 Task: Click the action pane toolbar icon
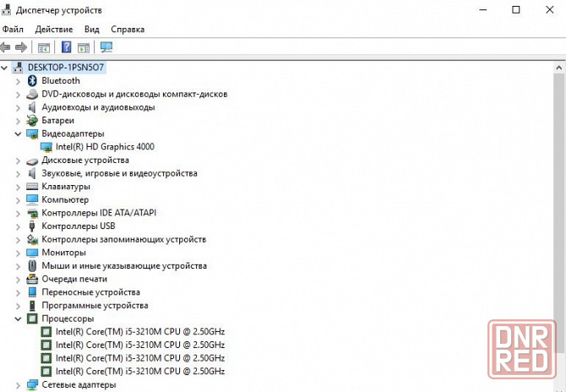(84, 47)
